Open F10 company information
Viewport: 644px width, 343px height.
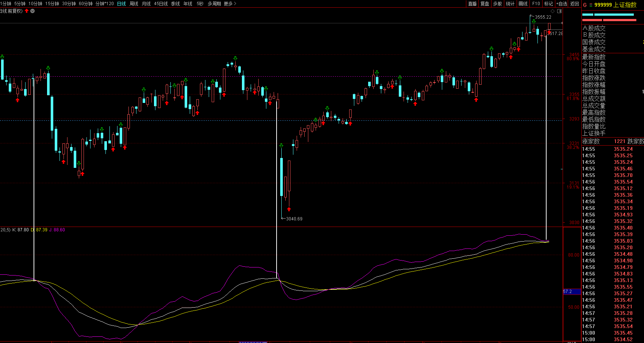coord(536,4)
